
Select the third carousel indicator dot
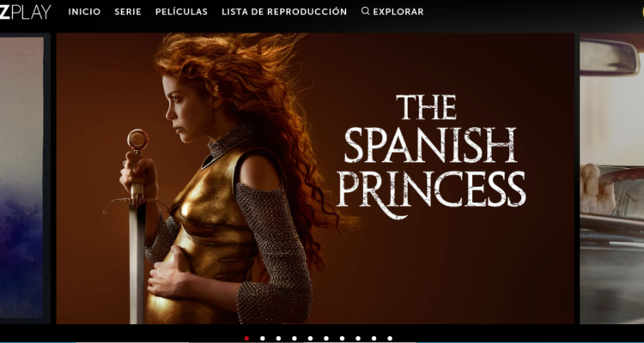(x=278, y=339)
